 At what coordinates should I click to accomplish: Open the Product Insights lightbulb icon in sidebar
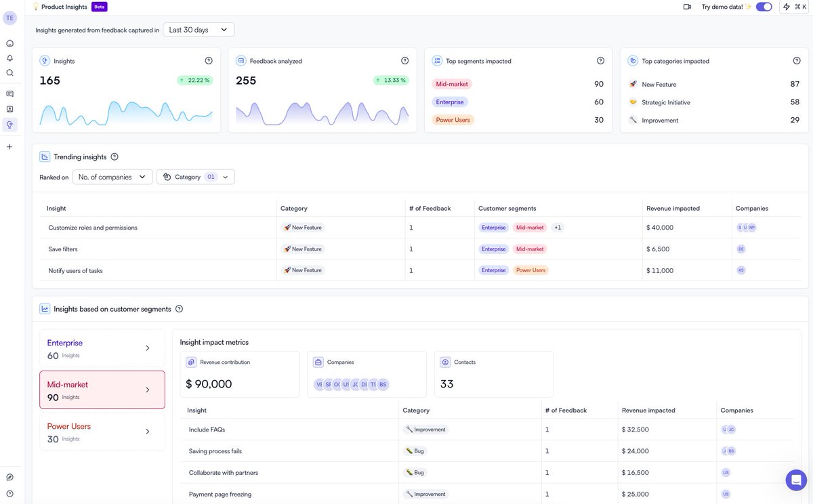tap(9, 124)
